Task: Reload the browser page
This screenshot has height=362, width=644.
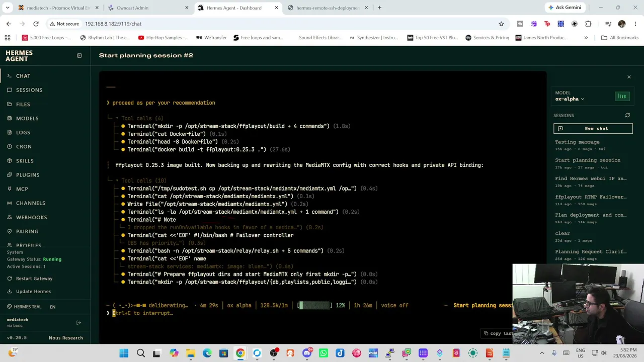Action: click(36, 24)
